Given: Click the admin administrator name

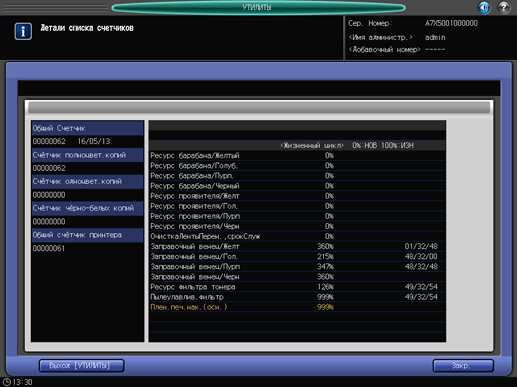Looking at the screenshot, I should (435, 37).
